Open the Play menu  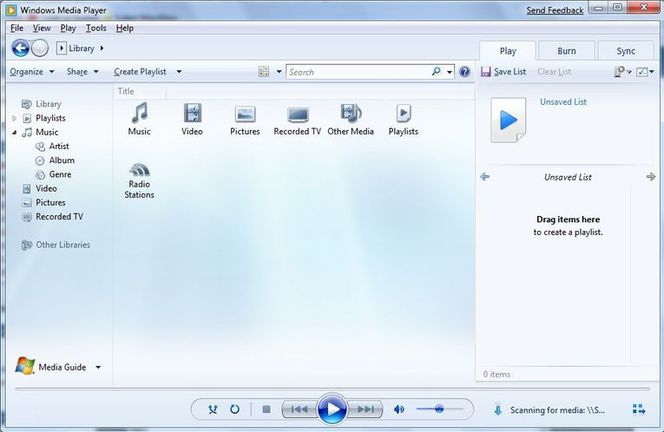coord(68,28)
